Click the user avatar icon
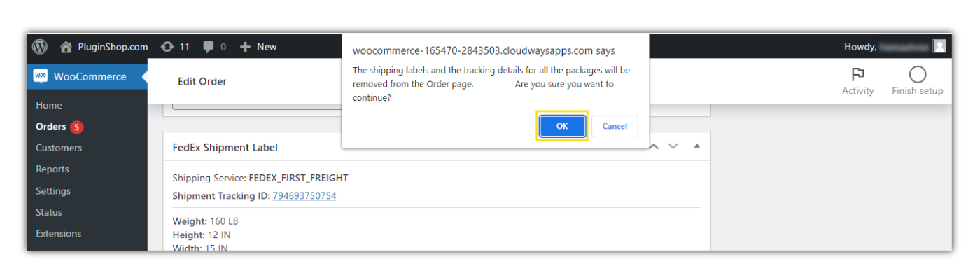 pyautogui.click(x=939, y=46)
